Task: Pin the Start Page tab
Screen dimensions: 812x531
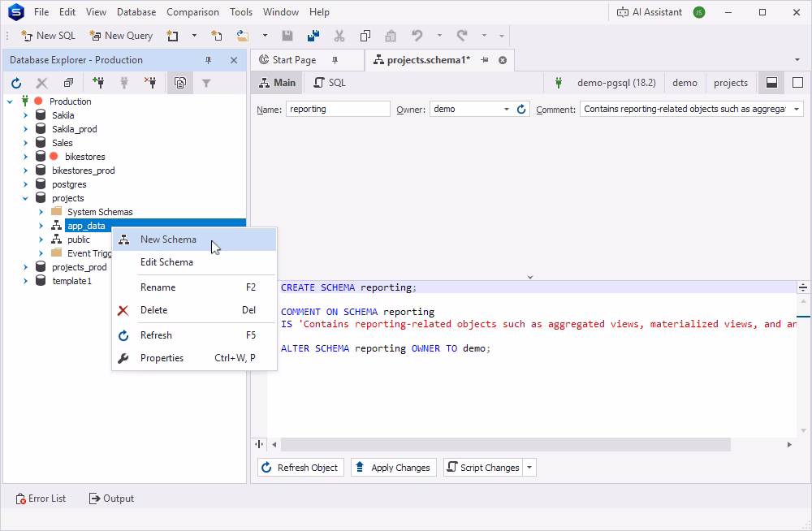Action: pos(335,60)
